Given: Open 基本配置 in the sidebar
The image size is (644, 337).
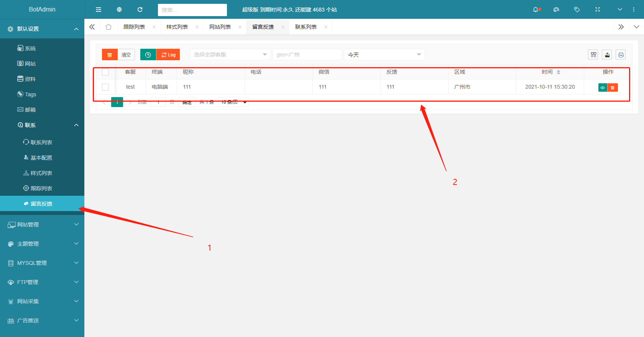Looking at the screenshot, I should coord(42,158).
